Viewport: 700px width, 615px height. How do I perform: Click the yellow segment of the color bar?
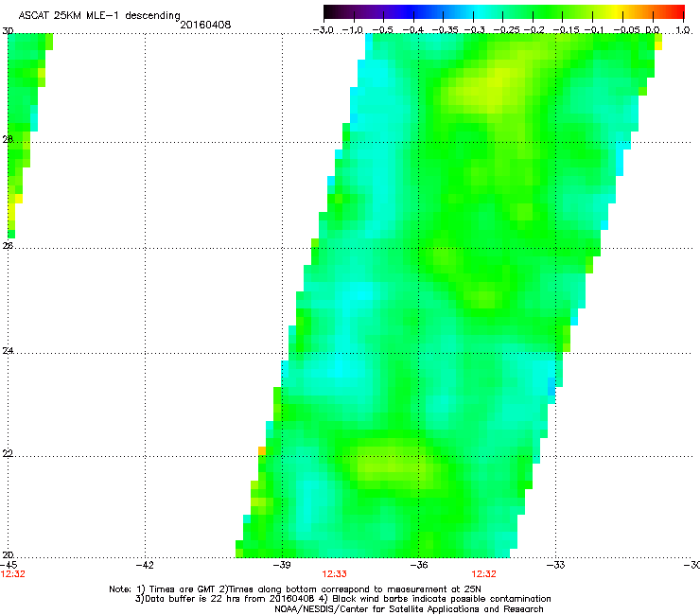pyautogui.click(x=619, y=12)
